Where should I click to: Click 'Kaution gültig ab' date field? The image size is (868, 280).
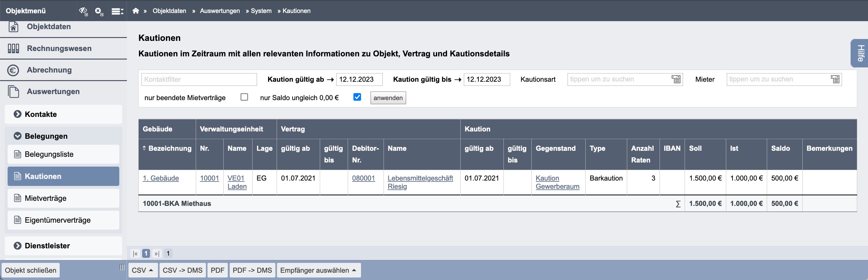point(359,80)
